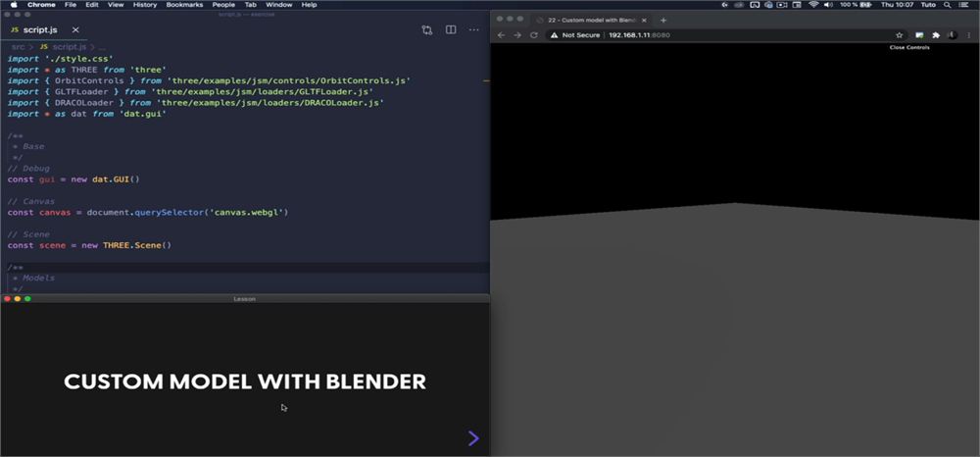The width and height of the screenshot is (980, 457).
Task: Click the Lesson window title bar
Action: point(245,299)
